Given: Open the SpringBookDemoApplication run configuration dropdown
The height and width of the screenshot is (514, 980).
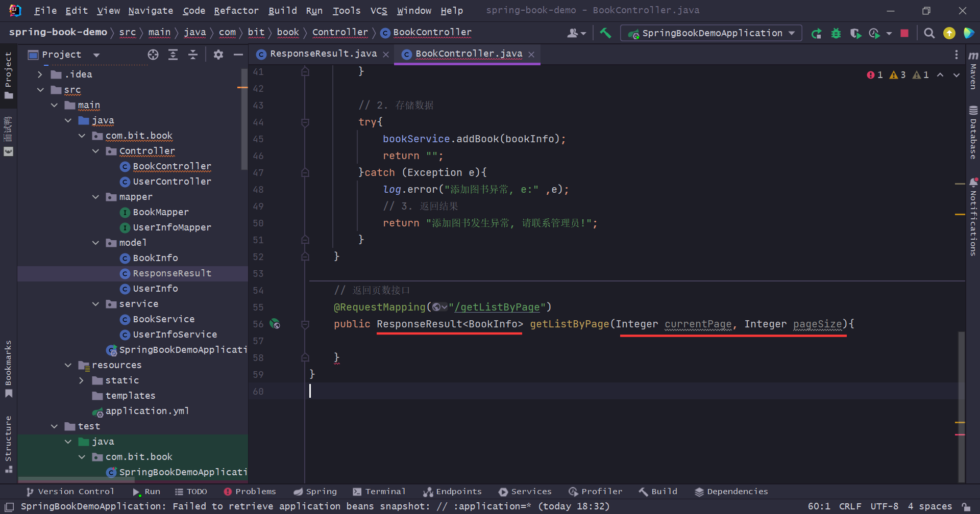Looking at the screenshot, I should (711, 33).
